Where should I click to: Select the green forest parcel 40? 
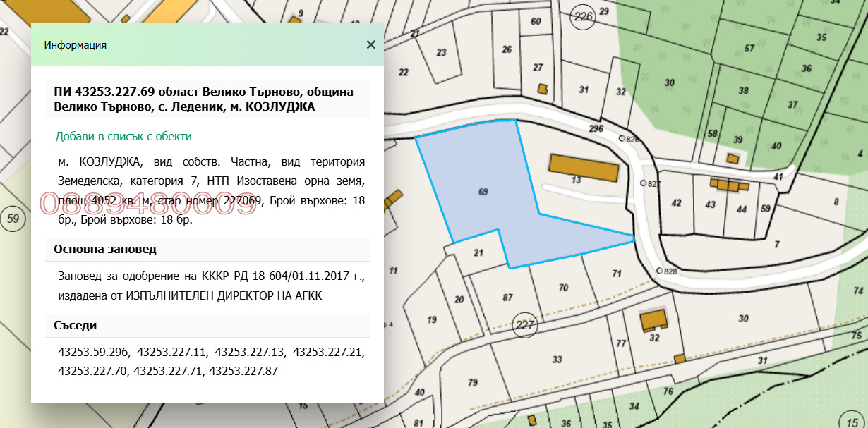click(x=776, y=145)
